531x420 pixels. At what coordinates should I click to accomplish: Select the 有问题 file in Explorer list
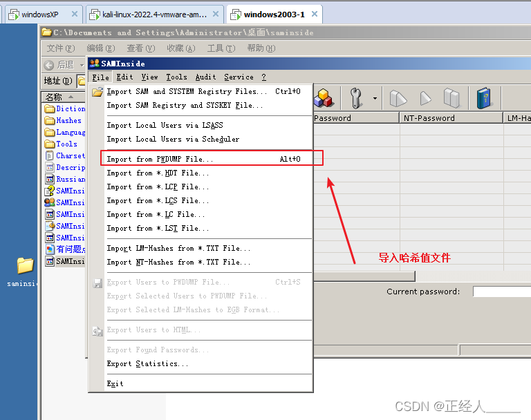pos(65,249)
